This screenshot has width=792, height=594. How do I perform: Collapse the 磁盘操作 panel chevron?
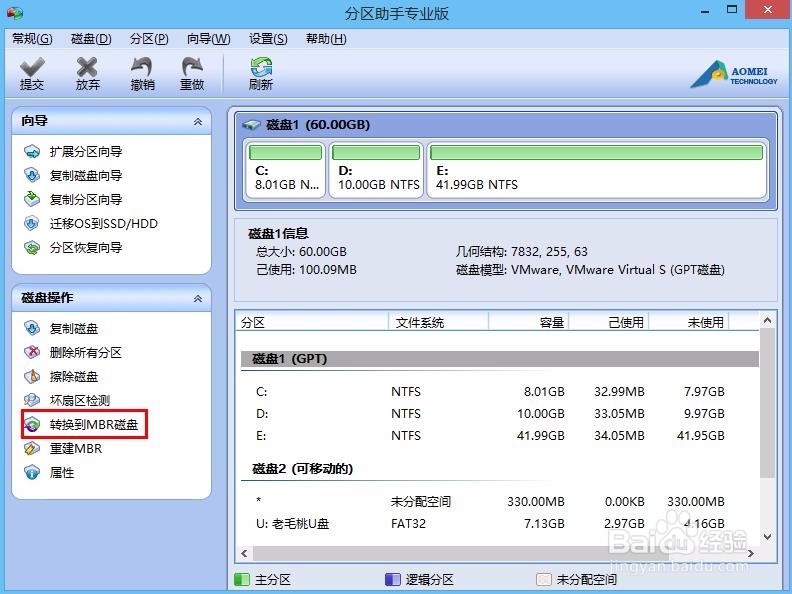coord(198,299)
